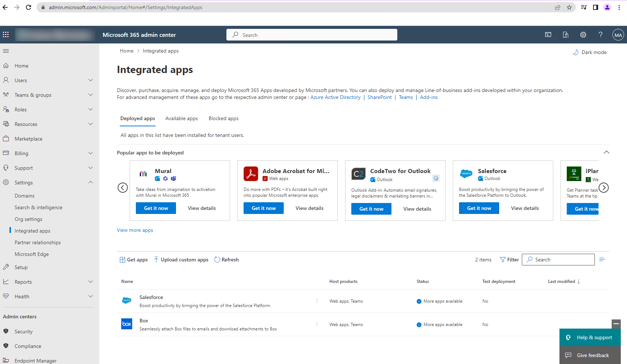627x364 pixels.
Task: Open the Help question mark icon
Action: (x=600, y=34)
